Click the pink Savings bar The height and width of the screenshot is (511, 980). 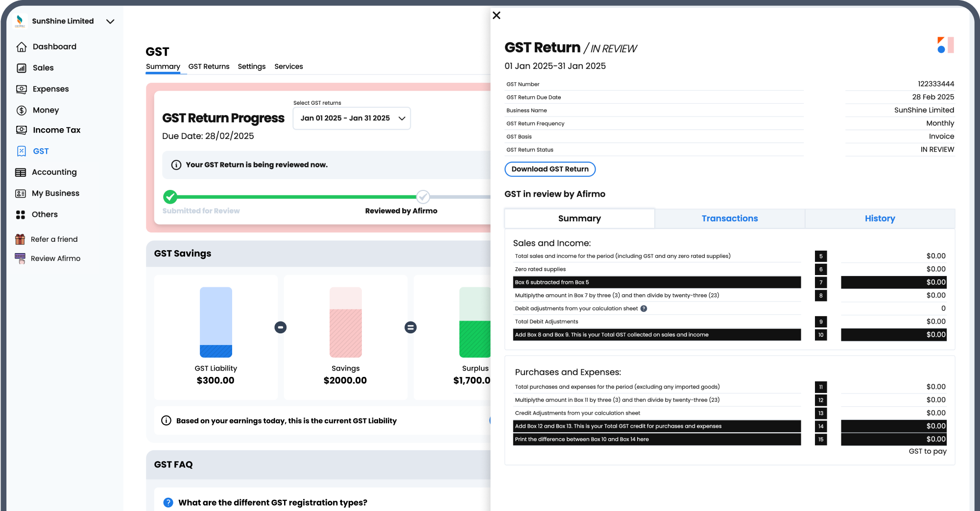pyautogui.click(x=346, y=322)
